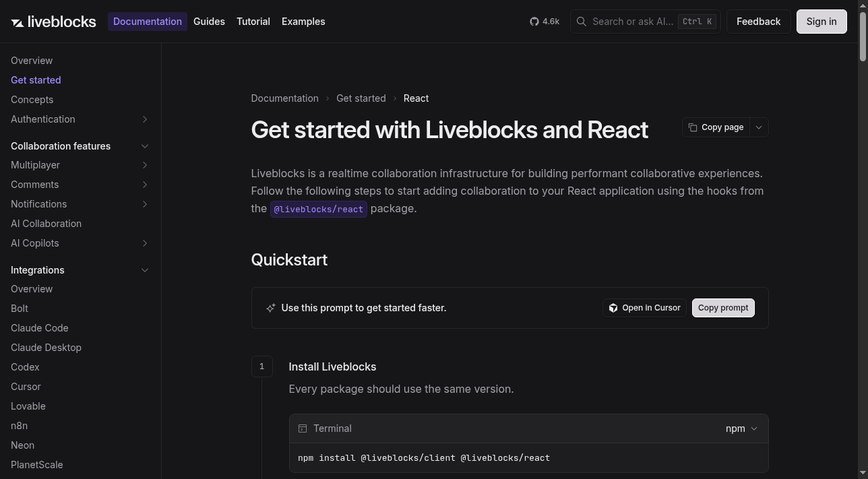Expand the Comments chevron
Screen dimensions: 868x479
tap(145, 185)
